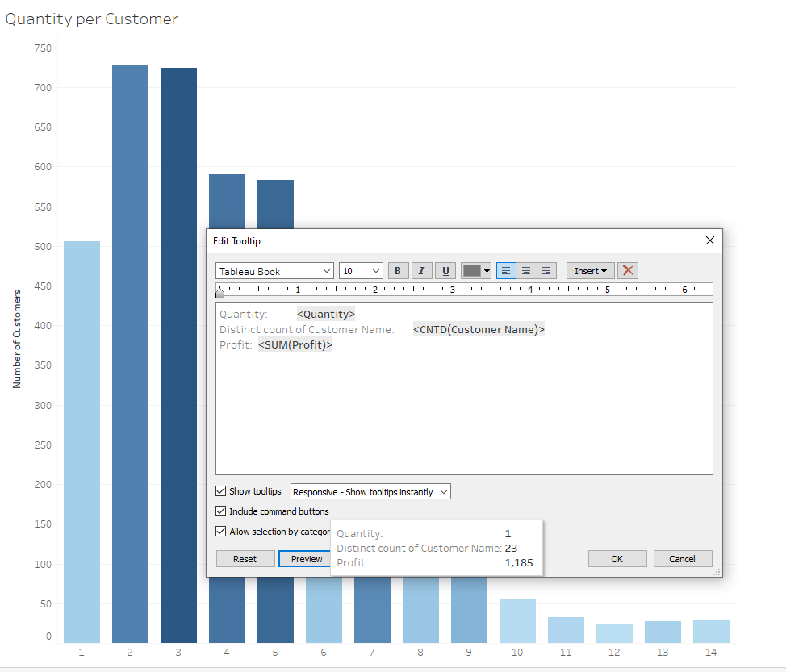This screenshot has width=786, height=672.
Task: Select the bar for quantity 2
Action: [131, 354]
